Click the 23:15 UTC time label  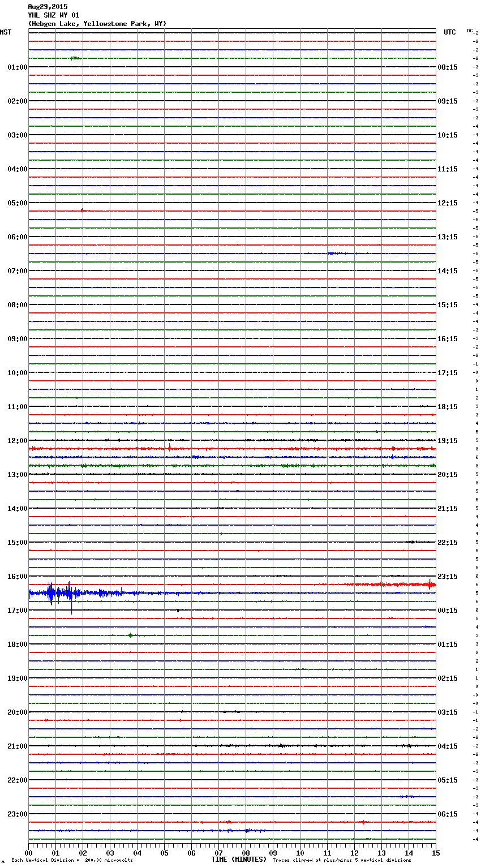coord(448,577)
